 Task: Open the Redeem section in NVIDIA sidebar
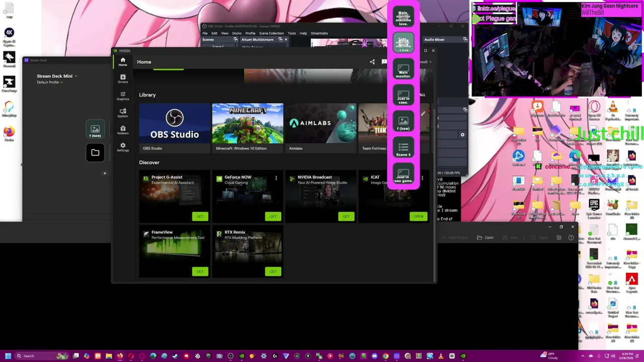click(123, 130)
